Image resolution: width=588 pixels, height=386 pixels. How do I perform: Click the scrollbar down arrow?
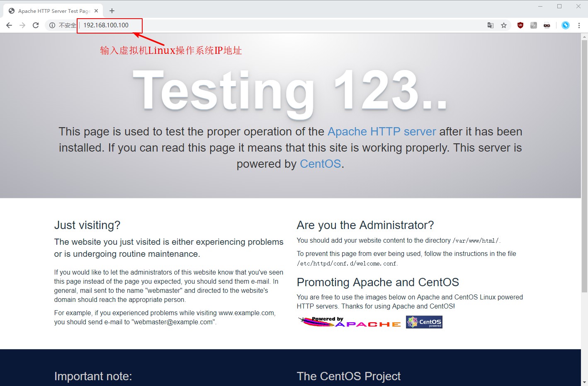click(584, 383)
